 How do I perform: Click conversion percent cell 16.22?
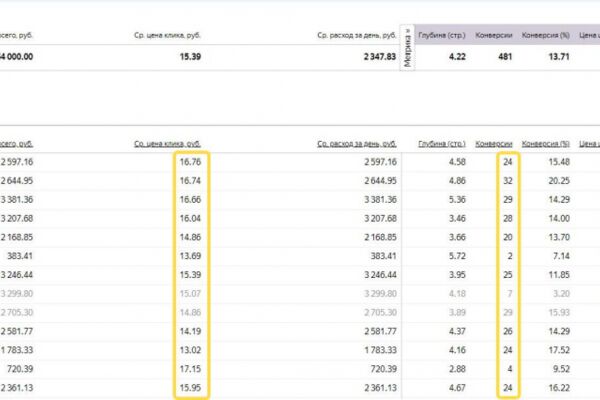559,387
